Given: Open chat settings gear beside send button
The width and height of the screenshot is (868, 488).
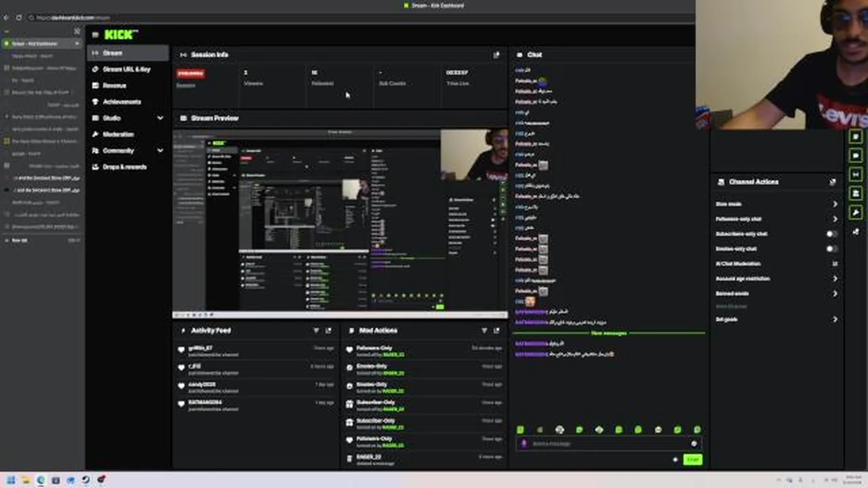Looking at the screenshot, I should (675, 460).
